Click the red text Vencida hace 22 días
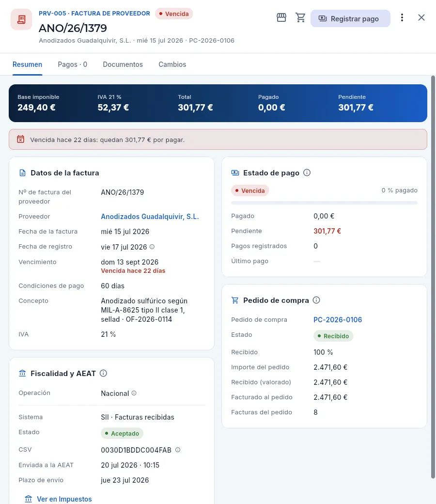The height and width of the screenshot is (504, 436). click(133, 270)
